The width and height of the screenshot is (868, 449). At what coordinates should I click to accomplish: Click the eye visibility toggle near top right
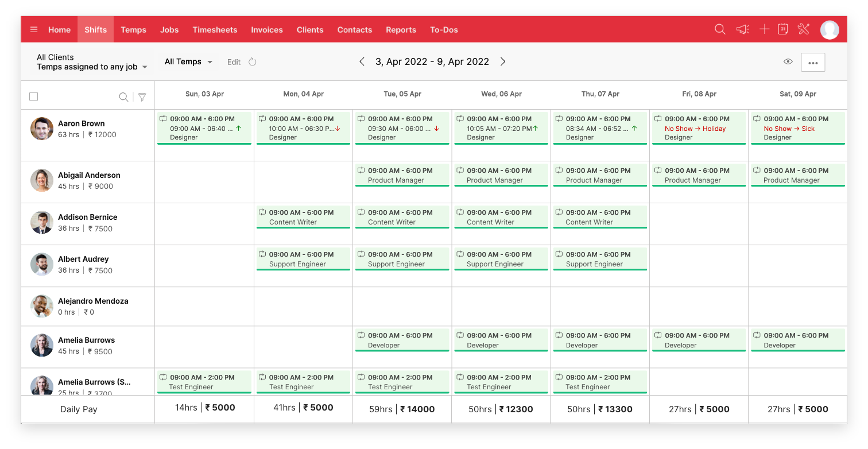click(788, 61)
